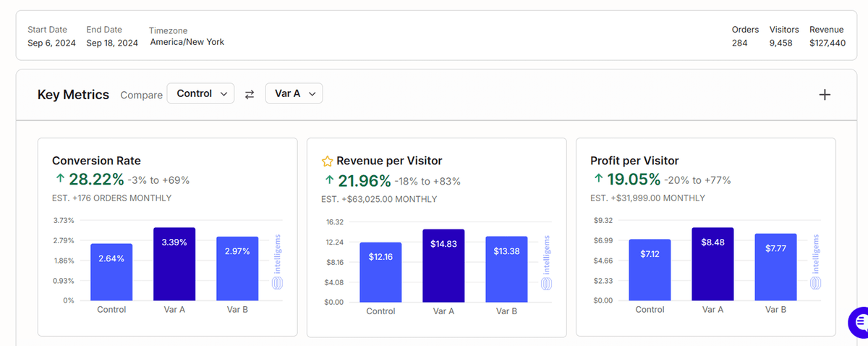
Task: Click the star icon beside Revenue per Visitor
Action: [327, 161]
